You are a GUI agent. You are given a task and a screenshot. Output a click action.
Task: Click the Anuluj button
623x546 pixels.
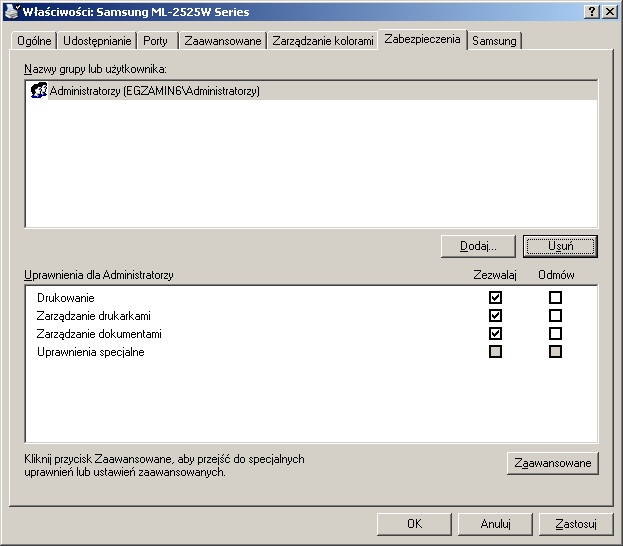[x=495, y=524]
